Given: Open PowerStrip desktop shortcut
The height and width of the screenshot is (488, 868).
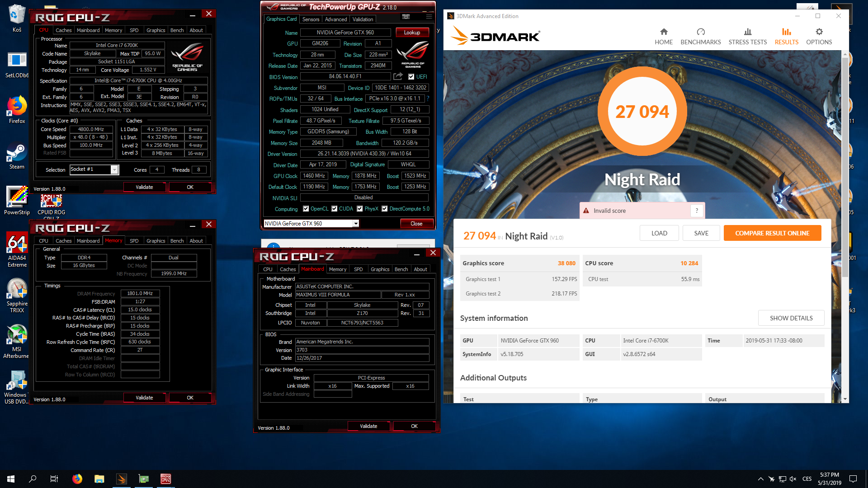Looking at the screenshot, I should tap(17, 201).
